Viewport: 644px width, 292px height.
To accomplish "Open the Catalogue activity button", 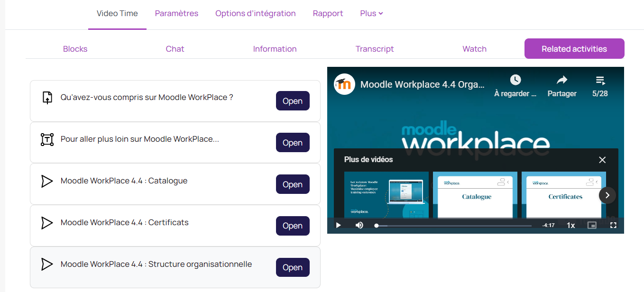I will pyautogui.click(x=293, y=184).
